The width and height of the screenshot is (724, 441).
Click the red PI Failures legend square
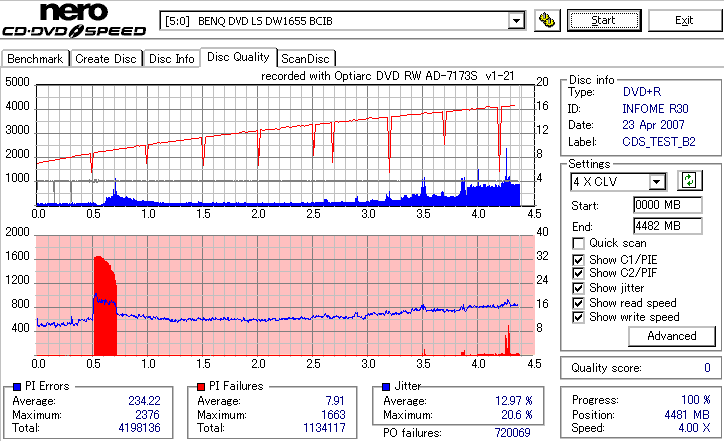point(201,387)
